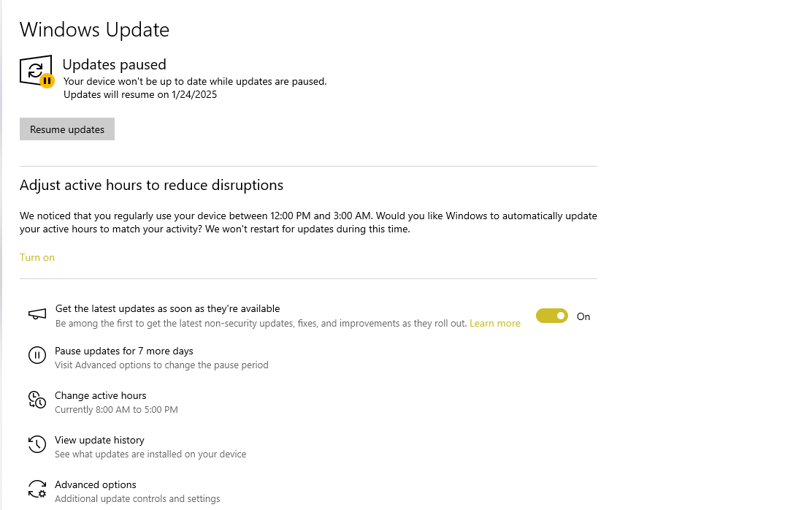This screenshot has width=812, height=510.
Task: Open View update history
Action: tap(99, 440)
